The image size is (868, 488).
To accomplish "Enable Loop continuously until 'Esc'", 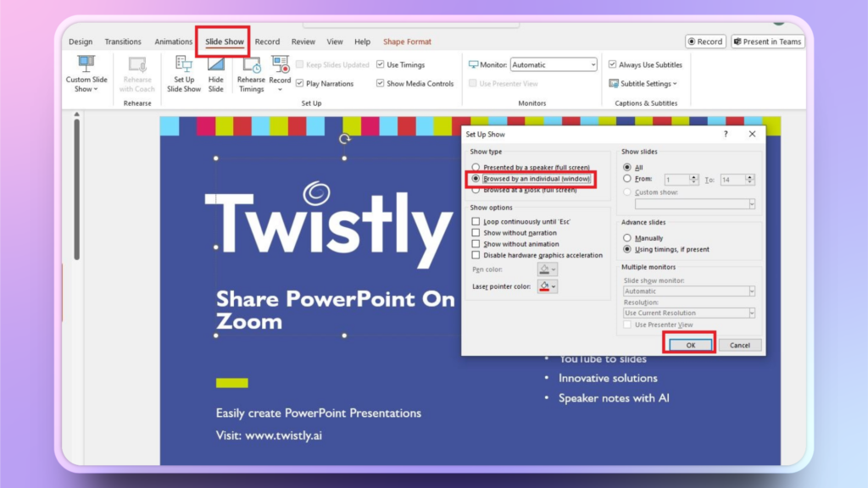I will pos(477,221).
